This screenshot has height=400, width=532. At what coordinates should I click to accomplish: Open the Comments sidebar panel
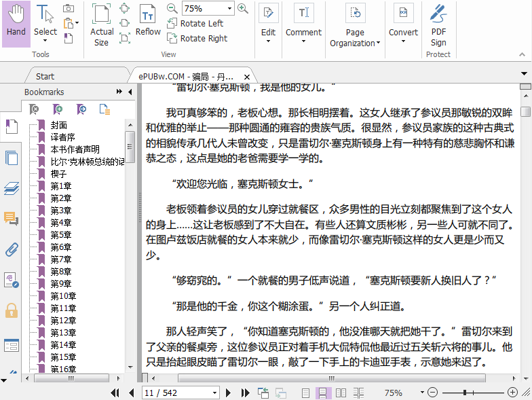click(11, 219)
